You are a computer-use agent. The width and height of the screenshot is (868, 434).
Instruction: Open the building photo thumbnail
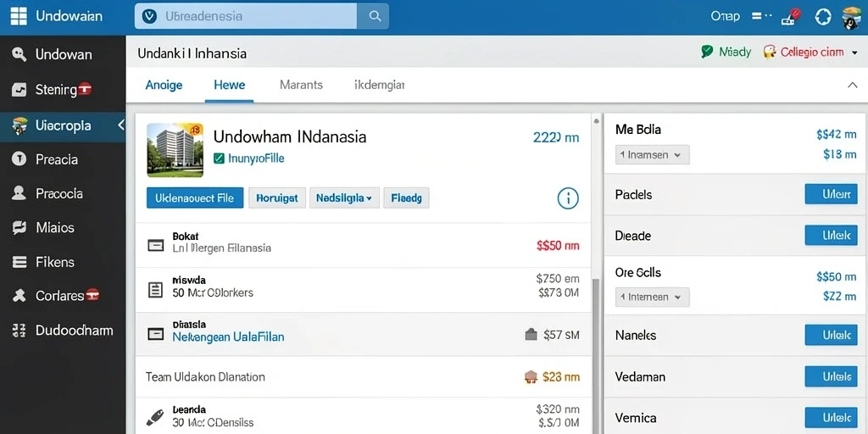[x=175, y=150]
